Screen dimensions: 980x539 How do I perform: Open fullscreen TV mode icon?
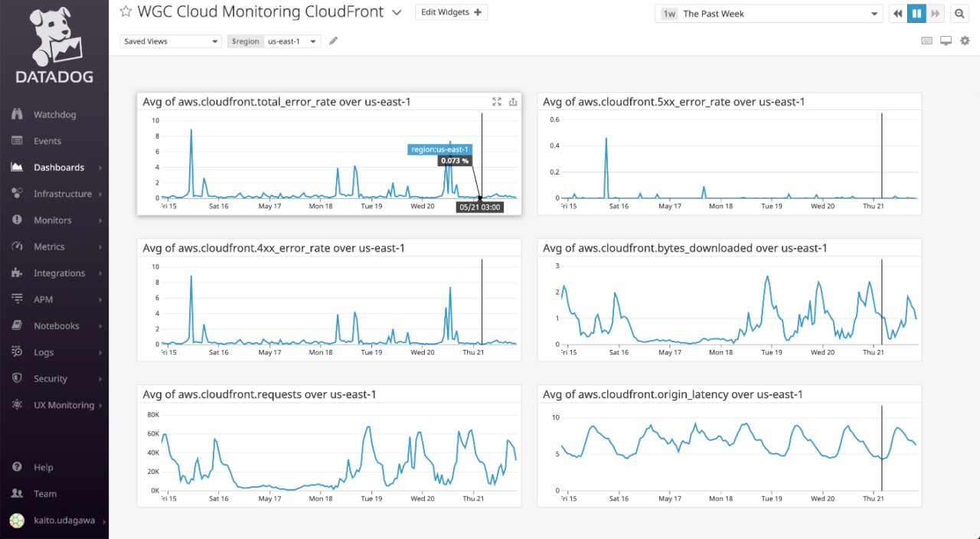coord(946,41)
